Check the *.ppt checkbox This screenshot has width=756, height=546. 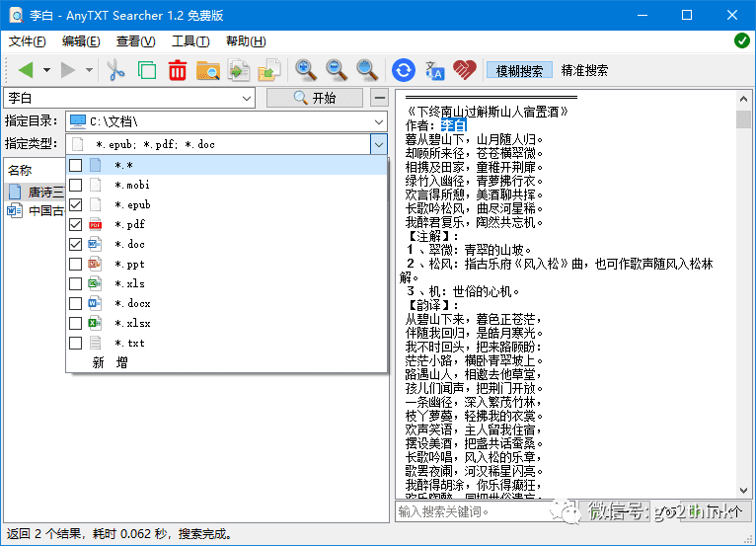tap(75, 265)
